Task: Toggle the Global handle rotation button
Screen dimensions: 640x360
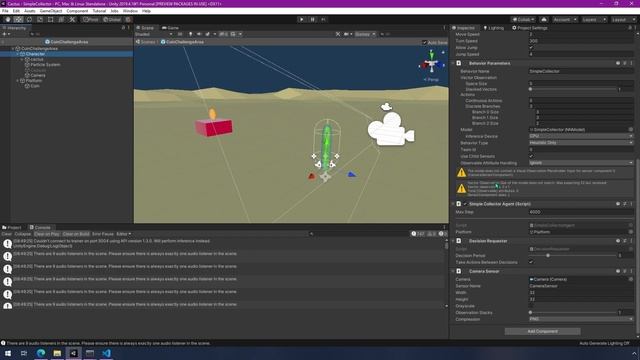Action: pyautogui.click(x=111, y=19)
